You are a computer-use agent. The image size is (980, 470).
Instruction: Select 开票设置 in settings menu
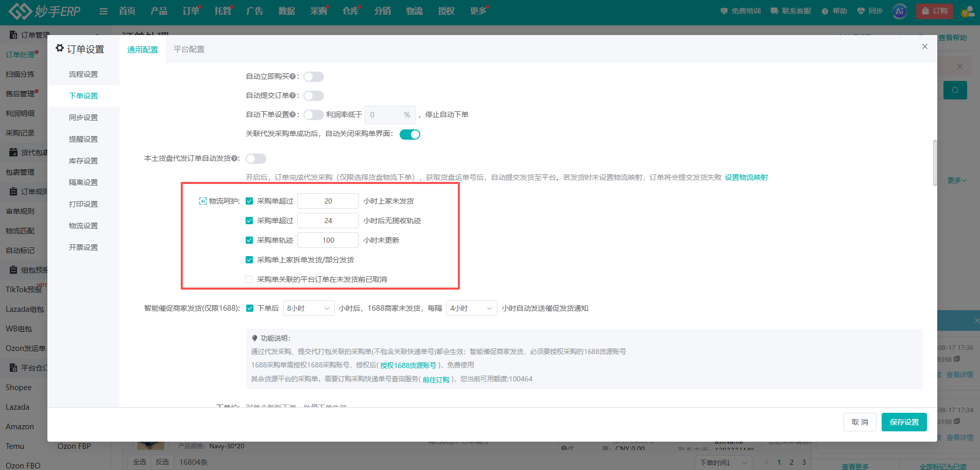pos(83,247)
